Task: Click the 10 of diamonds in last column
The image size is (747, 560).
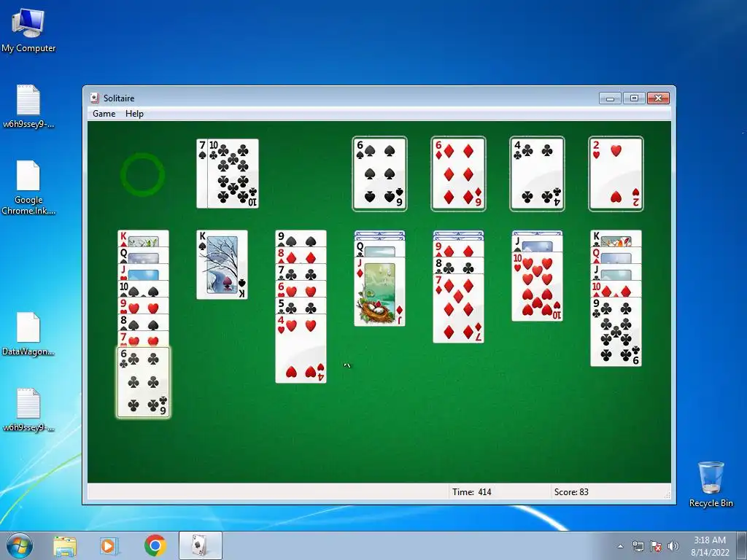Action: 616,289
